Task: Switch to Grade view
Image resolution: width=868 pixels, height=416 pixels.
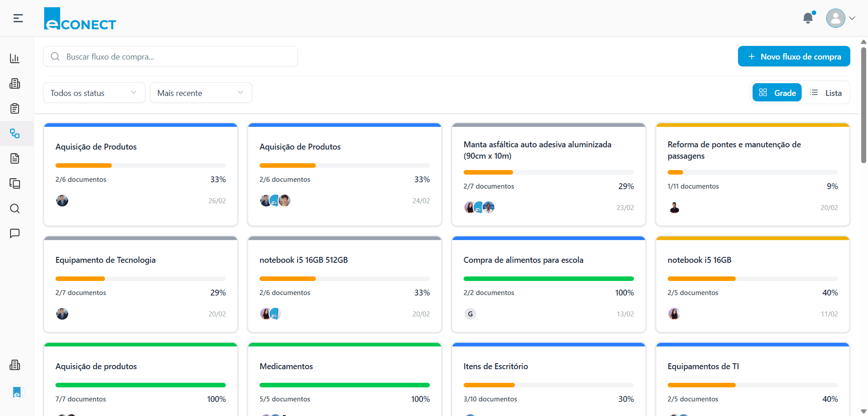Action: coord(777,93)
